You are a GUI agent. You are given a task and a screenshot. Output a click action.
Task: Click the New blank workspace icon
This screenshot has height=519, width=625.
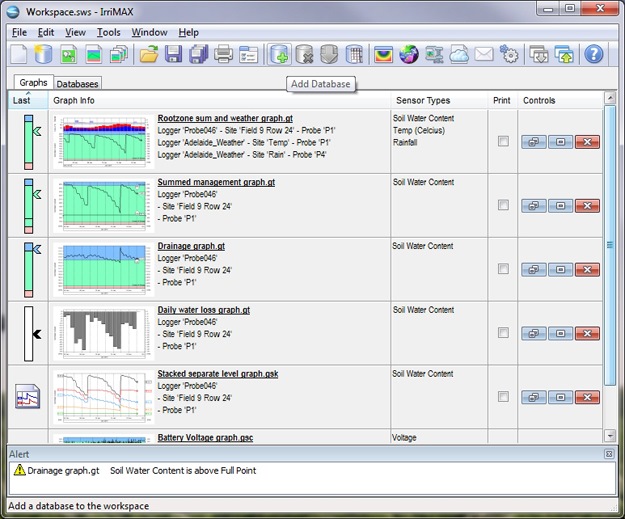pyautogui.click(x=19, y=54)
